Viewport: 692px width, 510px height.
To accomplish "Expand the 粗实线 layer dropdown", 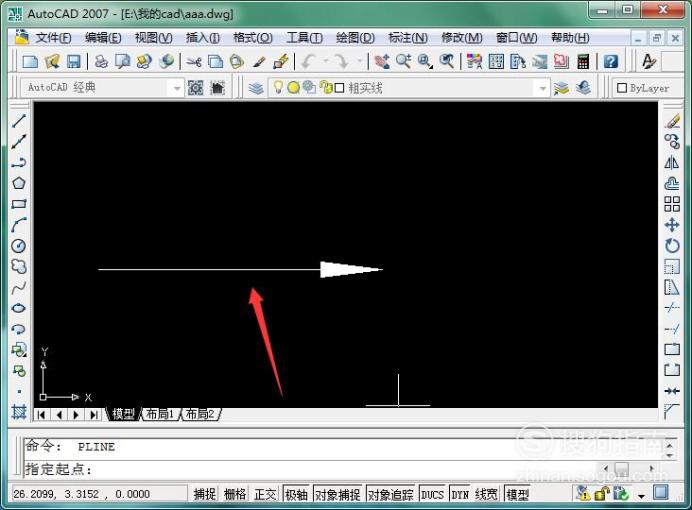I will point(542,88).
